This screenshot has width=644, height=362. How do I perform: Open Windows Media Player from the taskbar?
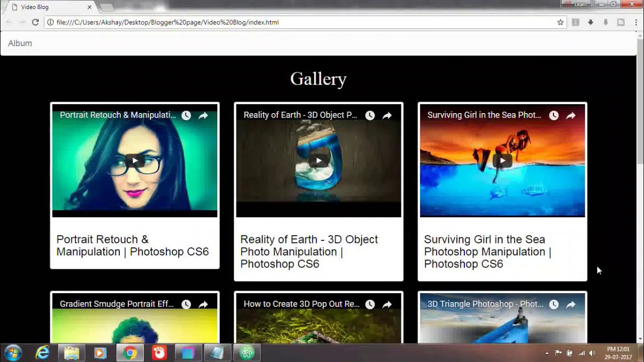[x=100, y=353]
